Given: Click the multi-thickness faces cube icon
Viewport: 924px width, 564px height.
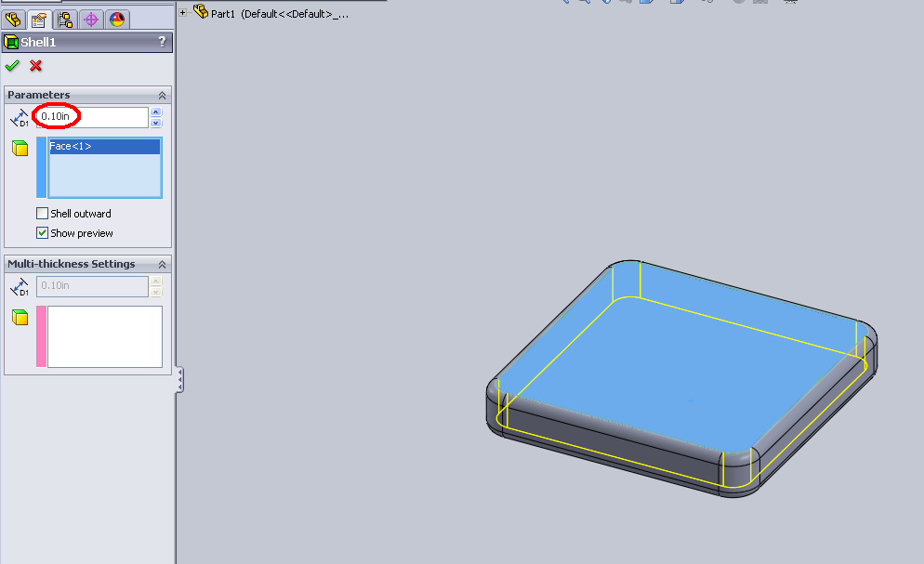Looking at the screenshot, I should click(x=20, y=318).
